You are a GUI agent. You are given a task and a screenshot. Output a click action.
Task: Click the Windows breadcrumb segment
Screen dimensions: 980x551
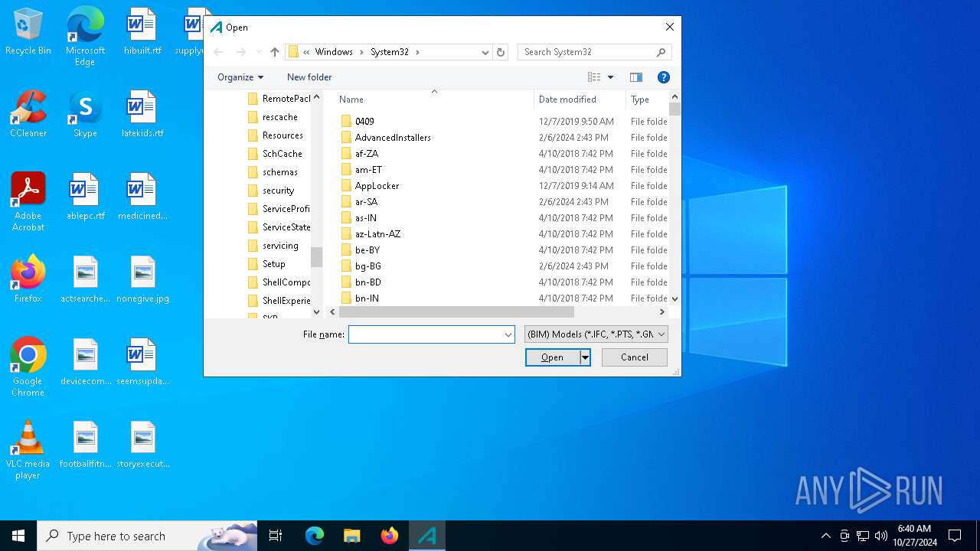pyautogui.click(x=334, y=52)
